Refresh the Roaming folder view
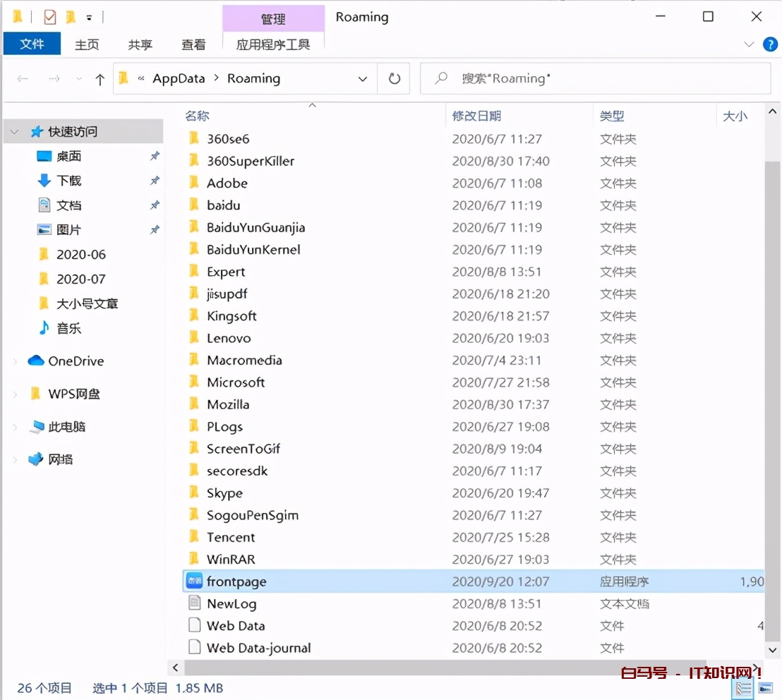The width and height of the screenshot is (782, 700). coord(394,78)
